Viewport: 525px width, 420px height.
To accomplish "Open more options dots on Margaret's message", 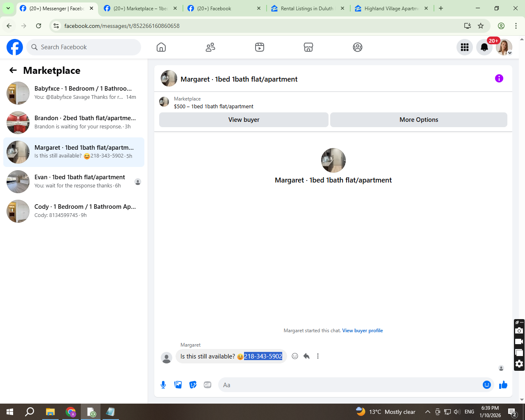I will tap(318, 356).
